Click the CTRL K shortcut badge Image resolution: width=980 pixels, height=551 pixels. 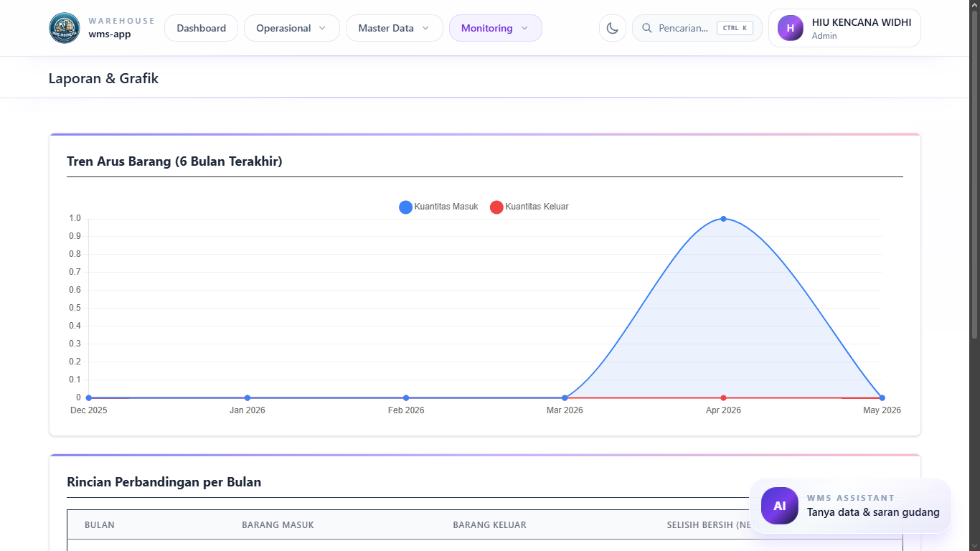(735, 28)
